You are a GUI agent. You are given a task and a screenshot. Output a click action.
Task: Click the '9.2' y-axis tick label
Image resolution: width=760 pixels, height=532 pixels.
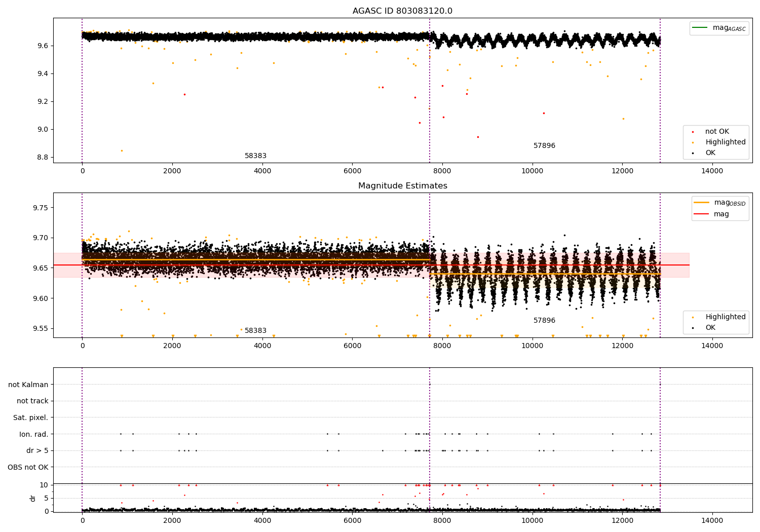pyautogui.click(x=43, y=102)
